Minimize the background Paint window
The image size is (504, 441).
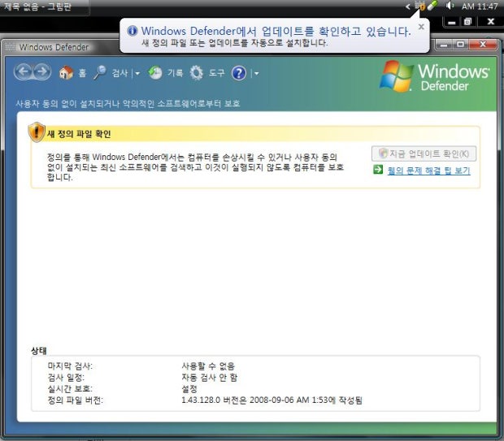click(x=452, y=22)
